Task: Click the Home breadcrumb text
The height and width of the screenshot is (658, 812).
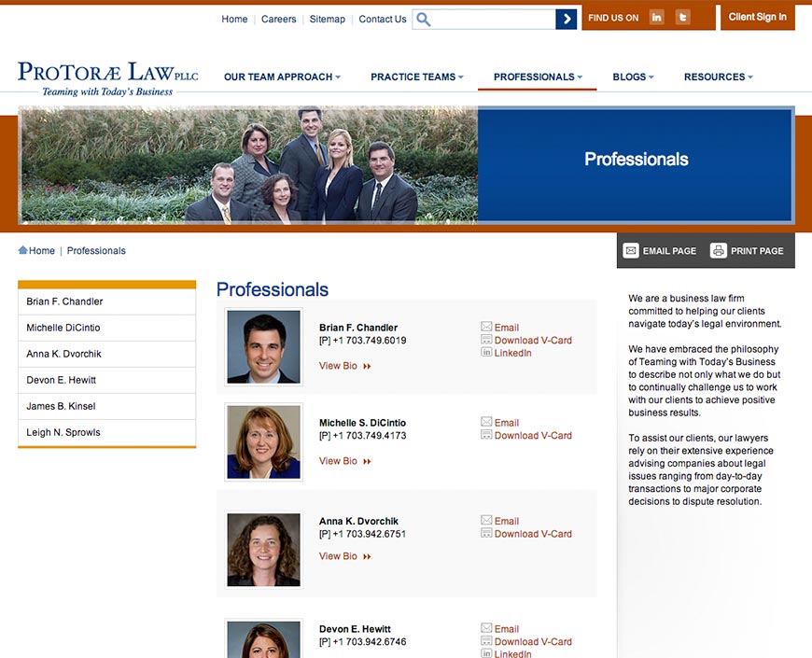Action: click(x=42, y=250)
